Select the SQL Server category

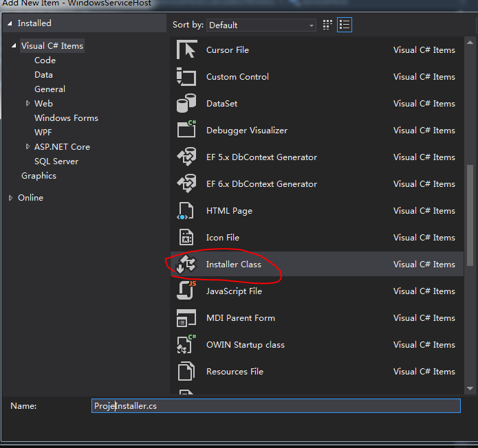click(x=56, y=161)
